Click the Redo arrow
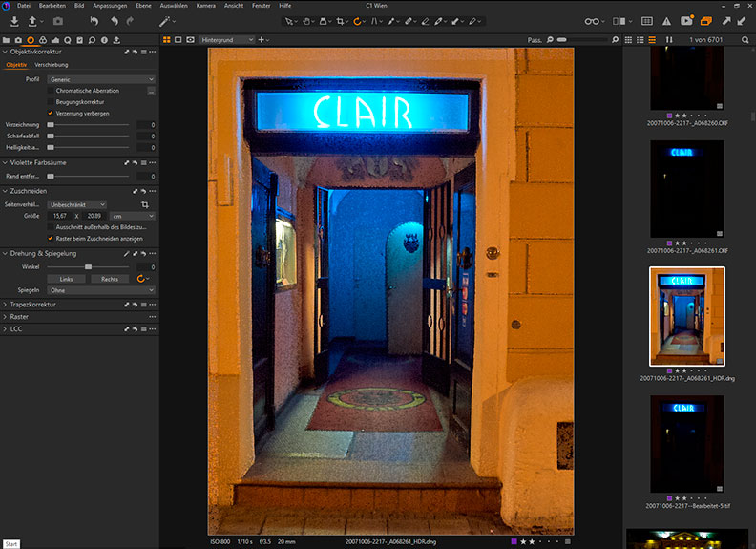Image resolution: width=756 pixels, height=549 pixels. tap(130, 21)
